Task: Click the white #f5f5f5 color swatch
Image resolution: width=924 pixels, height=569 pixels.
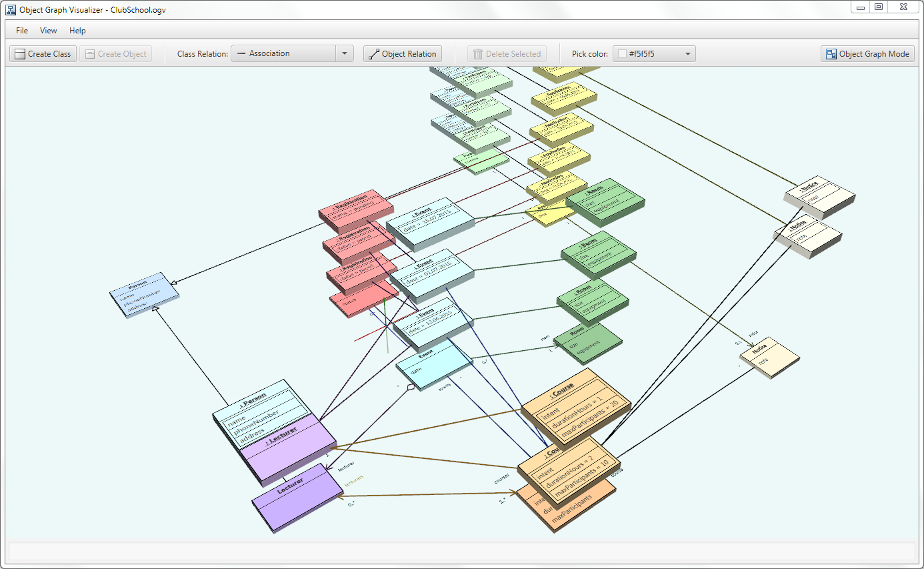Action: point(621,53)
